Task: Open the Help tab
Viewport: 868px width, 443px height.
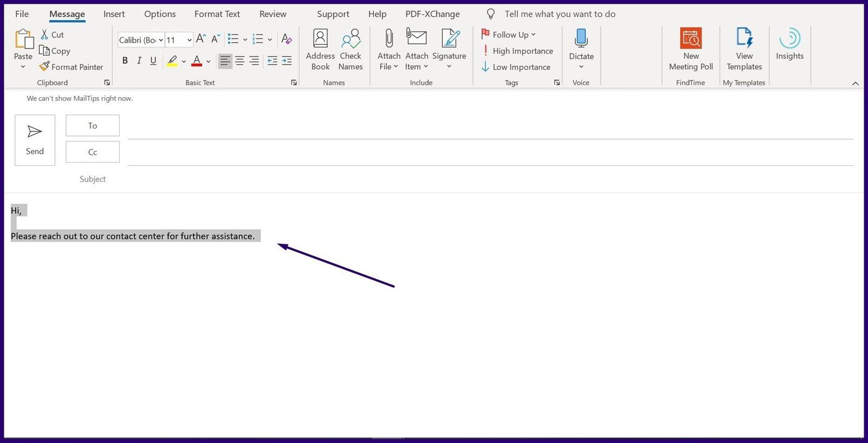Action: tap(377, 14)
